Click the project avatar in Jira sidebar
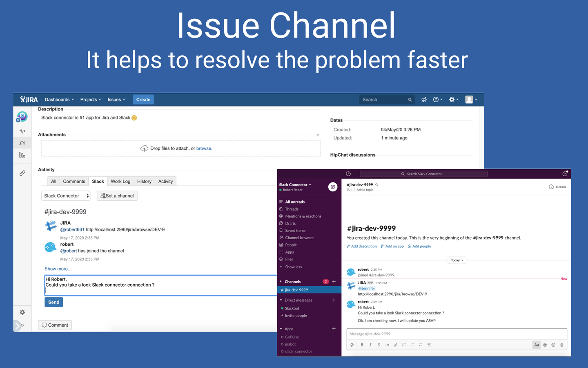The image size is (588, 368). click(22, 117)
